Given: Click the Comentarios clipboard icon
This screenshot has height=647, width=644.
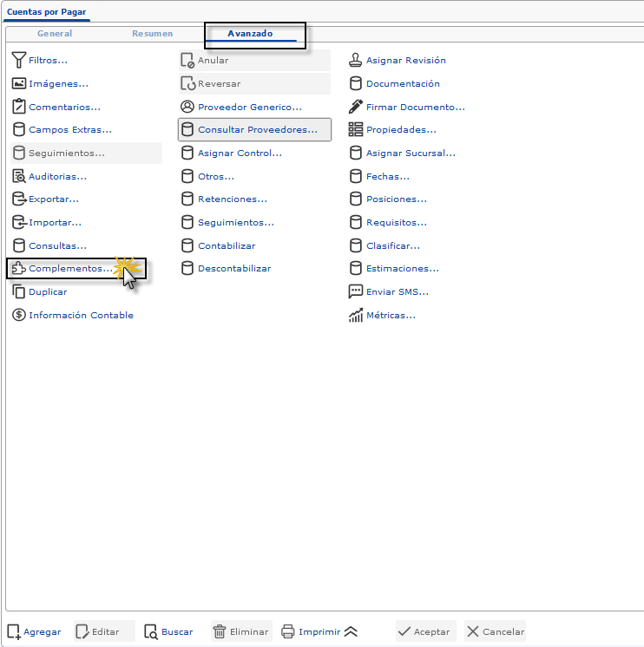Looking at the screenshot, I should (19, 107).
